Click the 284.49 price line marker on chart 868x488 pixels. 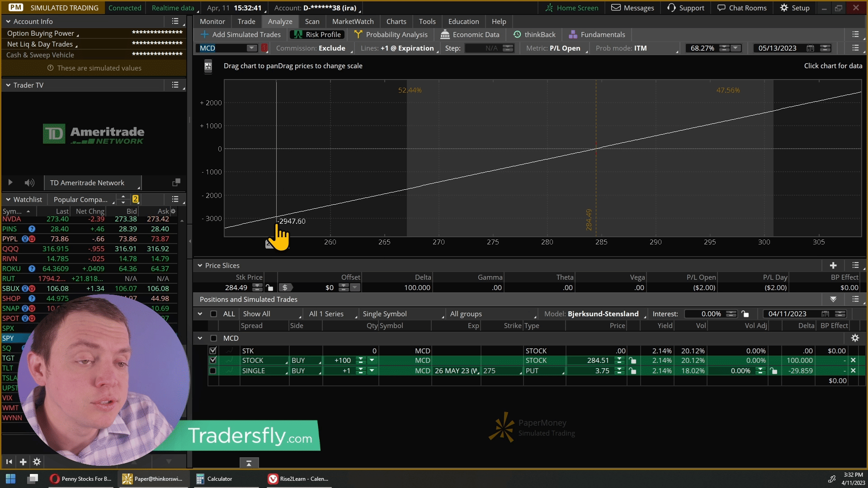(x=589, y=220)
